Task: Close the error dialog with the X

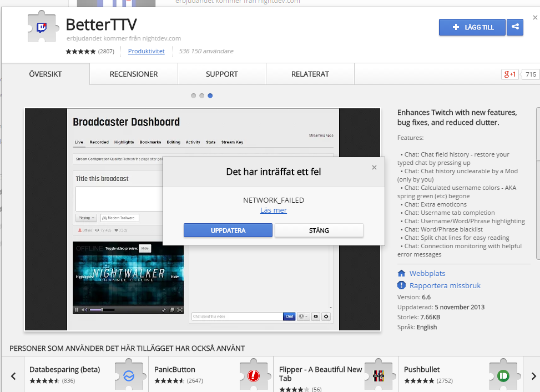Action: tap(375, 168)
